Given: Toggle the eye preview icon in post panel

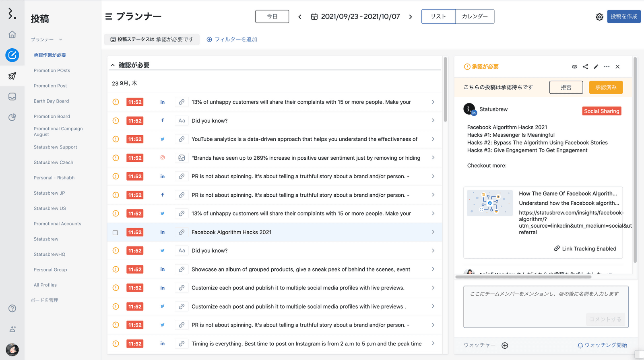Looking at the screenshot, I should click(574, 67).
